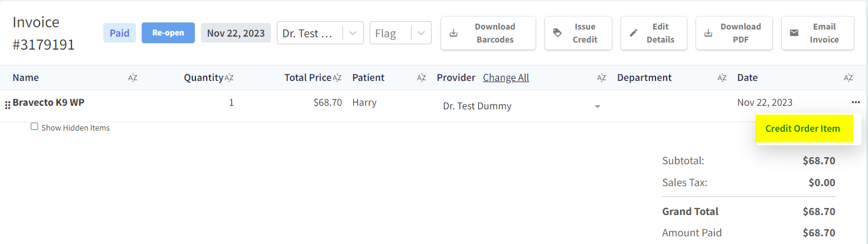
Task: Click the Re-open invoice button
Action: [168, 33]
